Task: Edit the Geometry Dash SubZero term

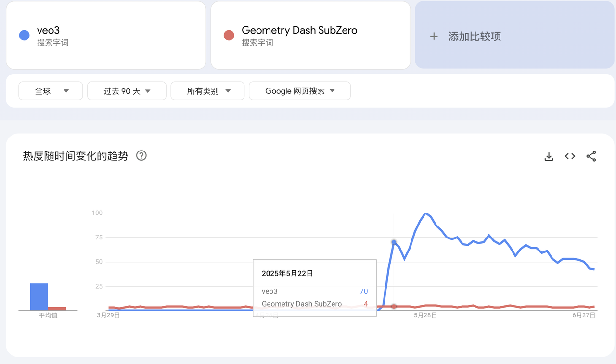Action: point(299,31)
